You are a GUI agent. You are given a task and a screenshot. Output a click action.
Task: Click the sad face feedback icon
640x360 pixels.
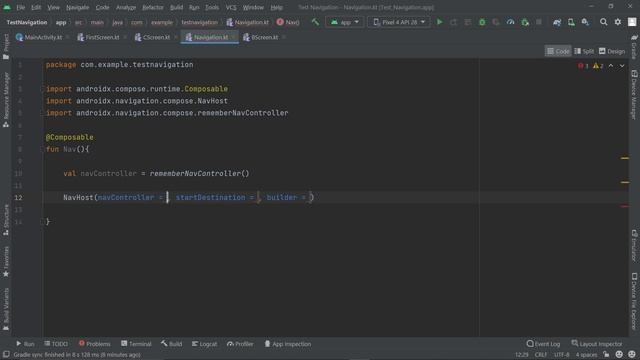click(632, 354)
